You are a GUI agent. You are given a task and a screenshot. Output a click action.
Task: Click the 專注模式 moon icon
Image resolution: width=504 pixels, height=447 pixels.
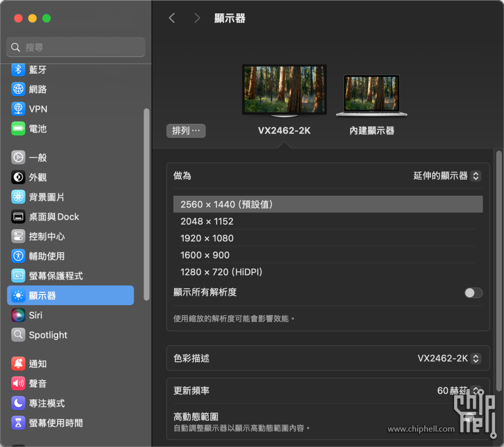point(19,403)
